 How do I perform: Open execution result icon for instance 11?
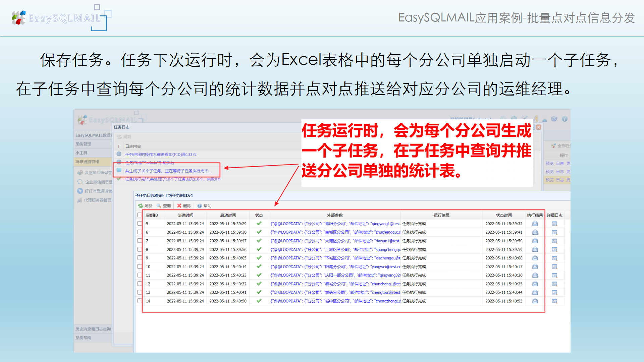click(x=535, y=275)
